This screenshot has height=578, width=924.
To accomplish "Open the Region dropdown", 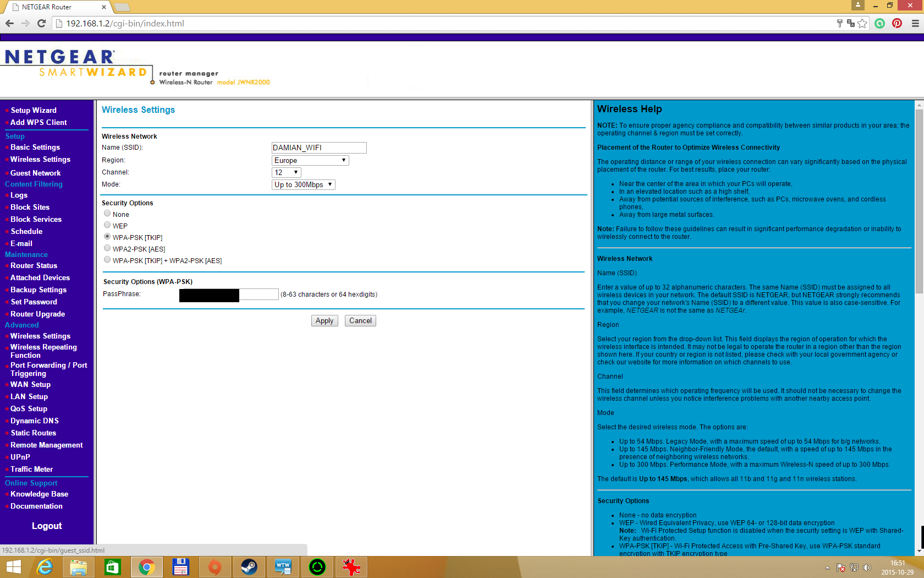I will click(310, 160).
